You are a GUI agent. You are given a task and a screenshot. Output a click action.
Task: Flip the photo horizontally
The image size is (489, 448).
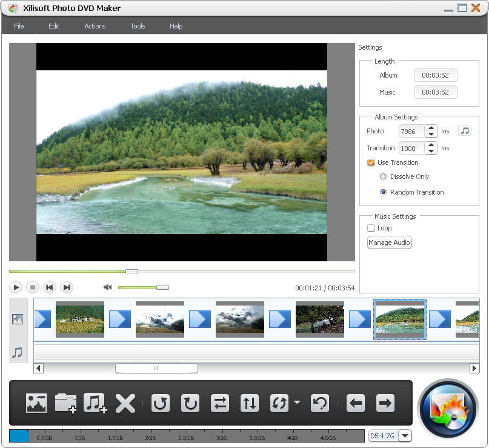(x=220, y=403)
